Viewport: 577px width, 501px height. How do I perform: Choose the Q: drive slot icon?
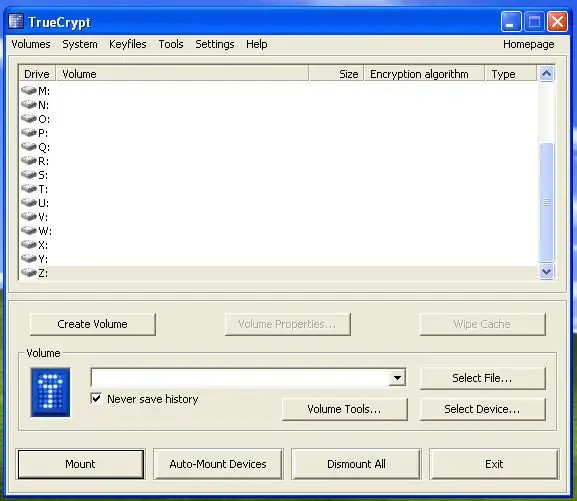coord(29,147)
